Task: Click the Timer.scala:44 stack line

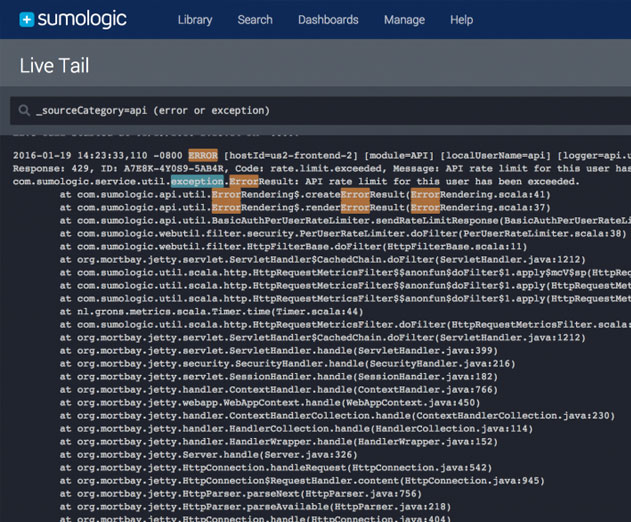Action: 211,312
